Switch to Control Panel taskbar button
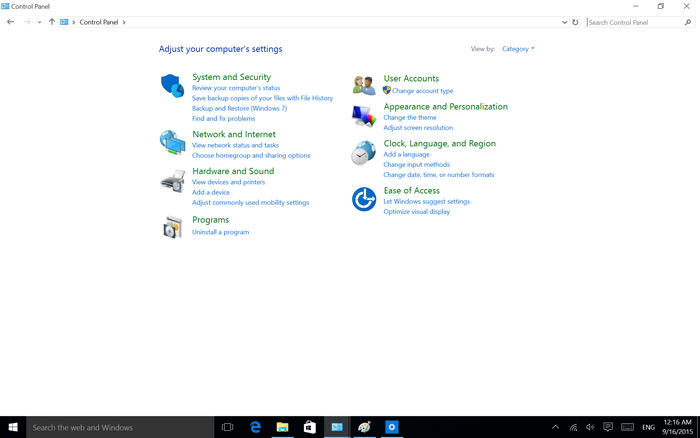700x438 pixels. pos(337,427)
